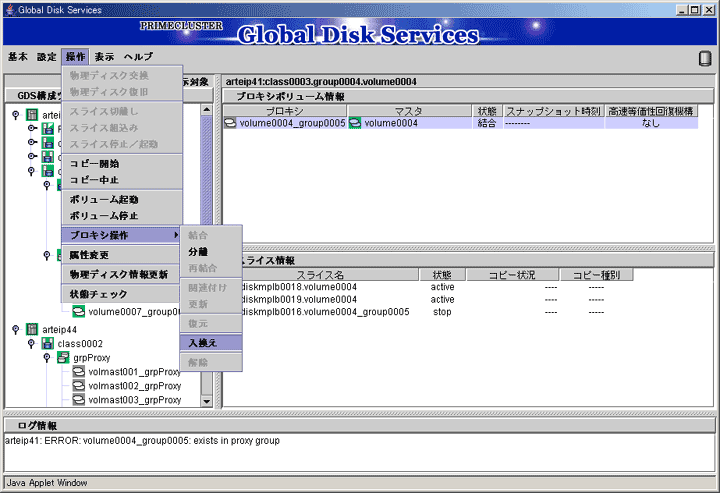Click the スライス名 column header
720x493 pixels.
[321, 275]
